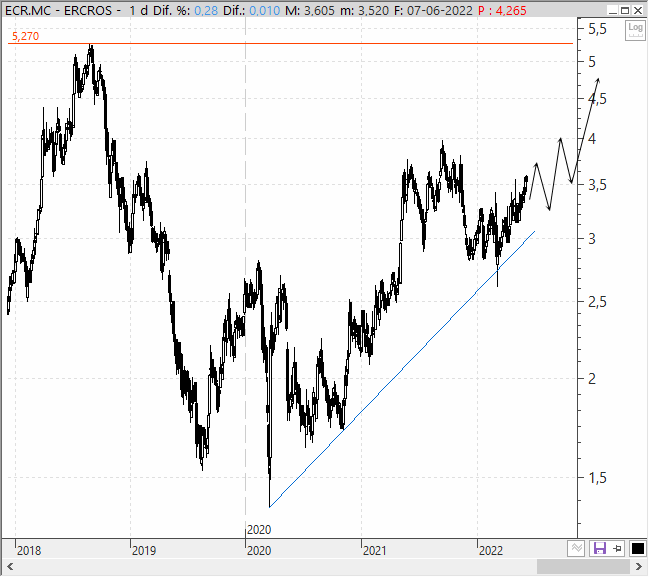This screenshot has width=649, height=577.
Task: Click the ECR.MC - ERCROS title text
Action: click(58, 10)
